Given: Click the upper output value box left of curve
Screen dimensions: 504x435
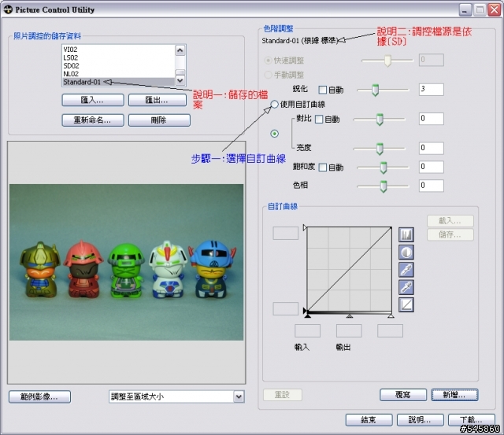Looking at the screenshot, I should coord(286,234).
